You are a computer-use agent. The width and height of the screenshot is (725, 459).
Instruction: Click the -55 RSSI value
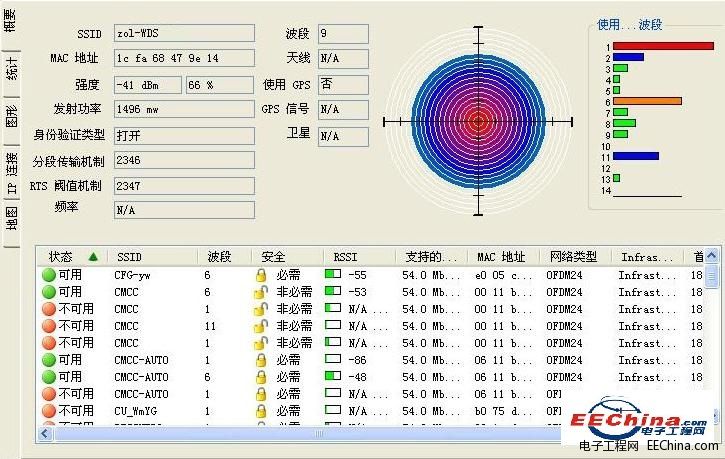click(x=357, y=275)
